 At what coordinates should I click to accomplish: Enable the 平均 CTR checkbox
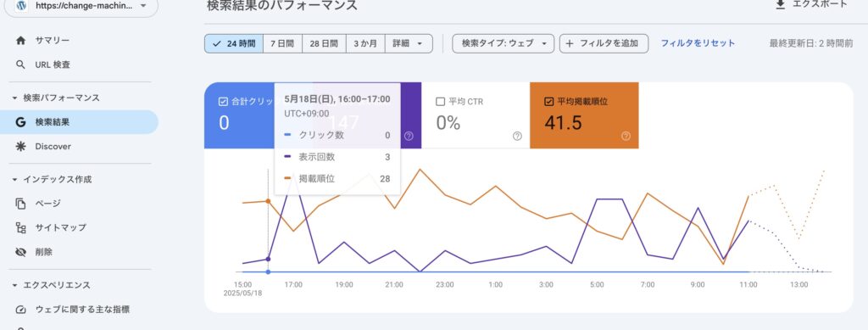[441, 101]
